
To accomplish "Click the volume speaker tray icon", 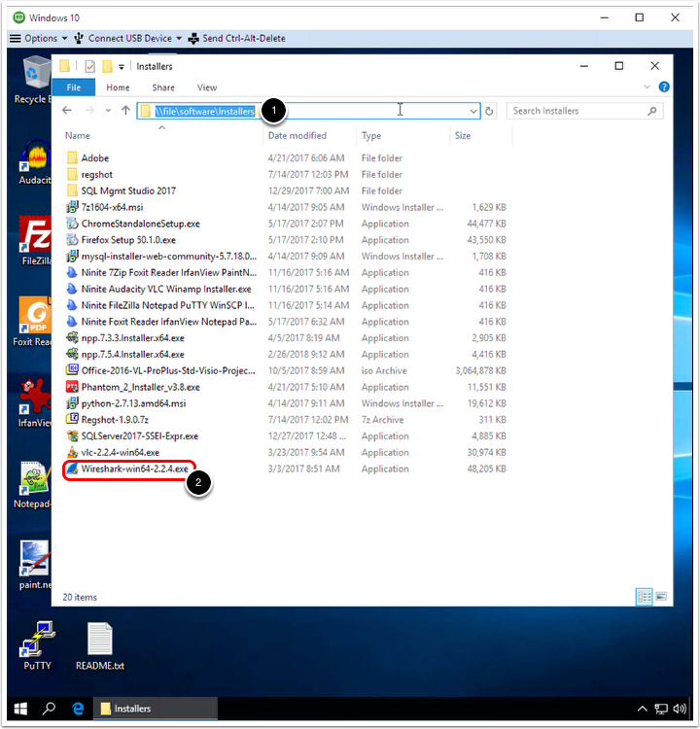I will pyautogui.click(x=680, y=709).
